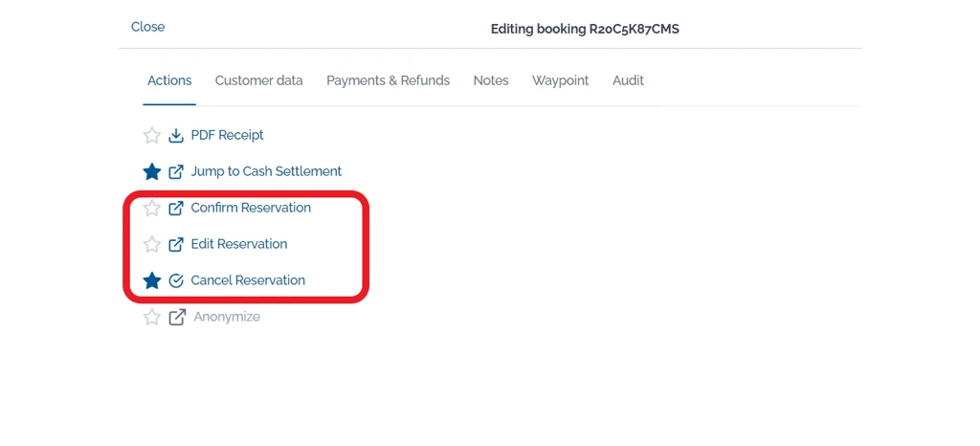Star the Edit Reservation action

(x=152, y=244)
